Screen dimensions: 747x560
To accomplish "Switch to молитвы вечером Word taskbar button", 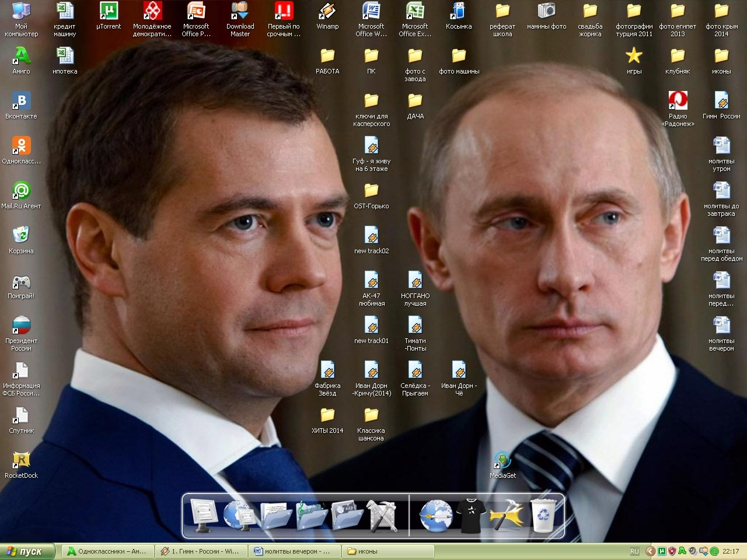I will click(295, 551).
